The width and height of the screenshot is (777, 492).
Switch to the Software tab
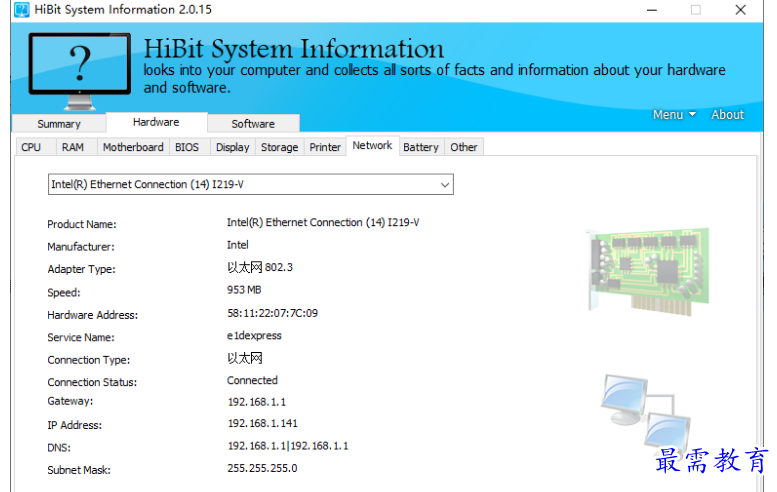(253, 124)
